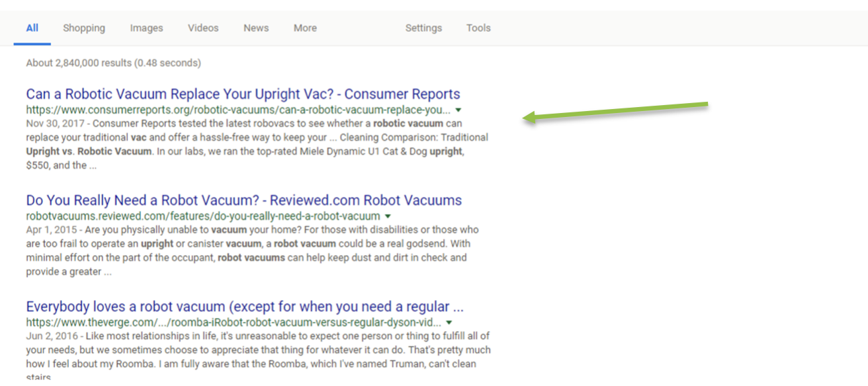The width and height of the screenshot is (868, 386).
Task: Expand options arrow next to Reviewed.com result URL
Action: (388, 215)
